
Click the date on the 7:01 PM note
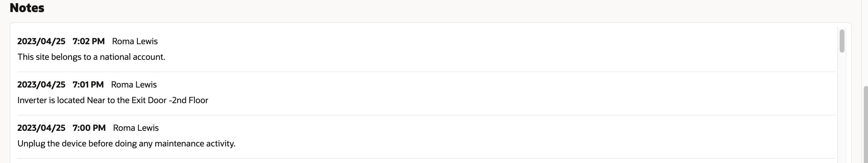tap(41, 85)
